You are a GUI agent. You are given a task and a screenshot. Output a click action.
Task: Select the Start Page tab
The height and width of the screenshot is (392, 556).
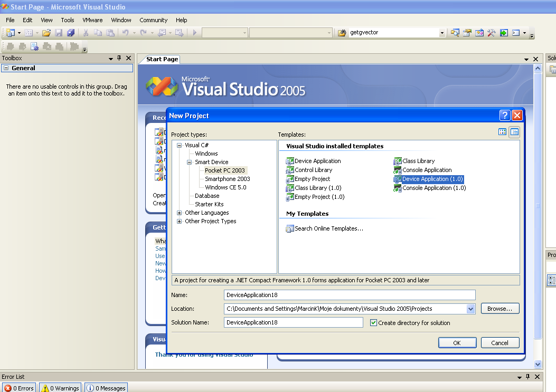pyautogui.click(x=162, y=59)
